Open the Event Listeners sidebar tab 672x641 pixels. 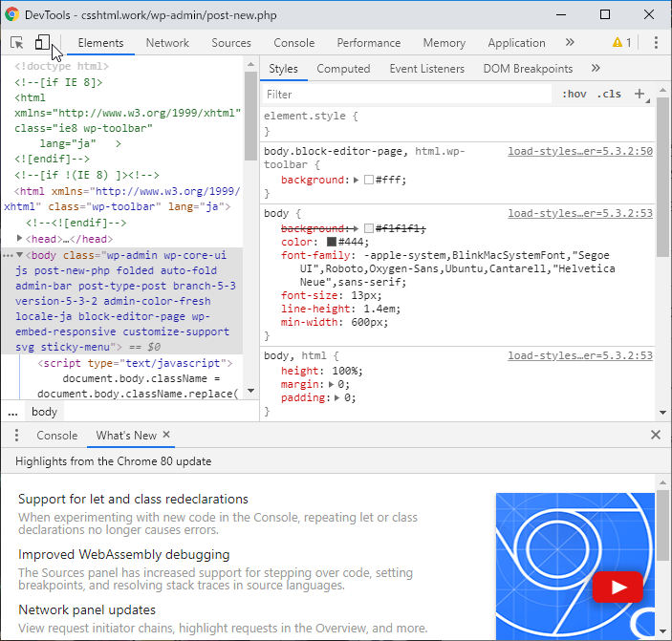pos(427,69)
